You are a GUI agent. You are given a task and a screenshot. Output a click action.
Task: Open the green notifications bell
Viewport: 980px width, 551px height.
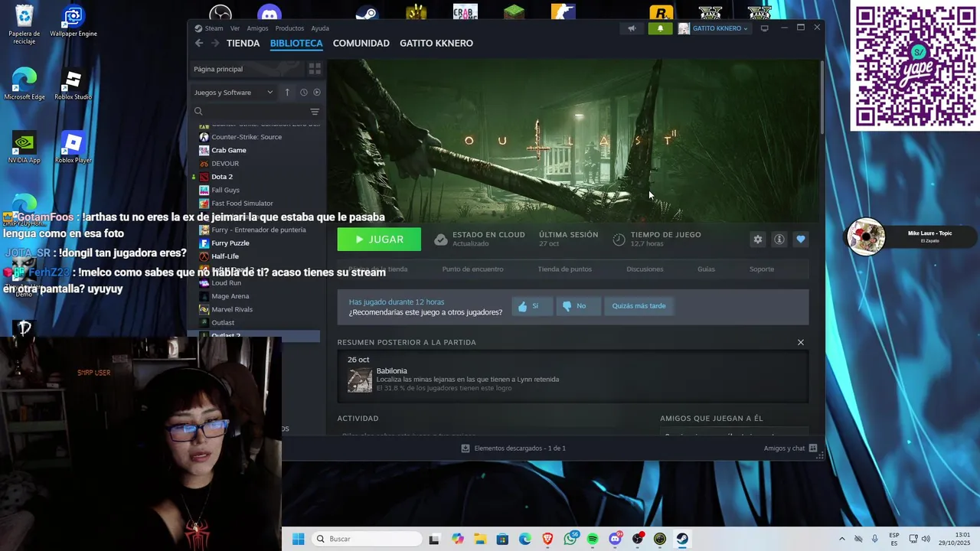[661, 28]
